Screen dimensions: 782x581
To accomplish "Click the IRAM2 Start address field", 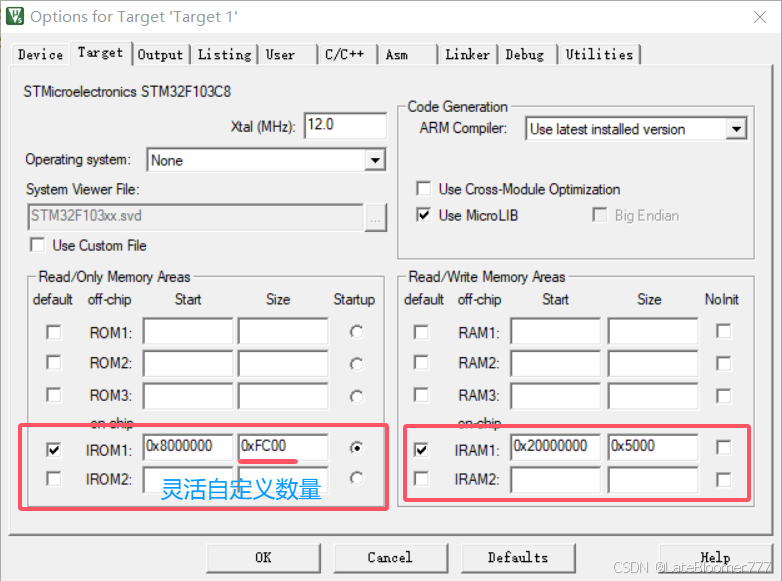I will pyautogui.click(x=556, y=481).
